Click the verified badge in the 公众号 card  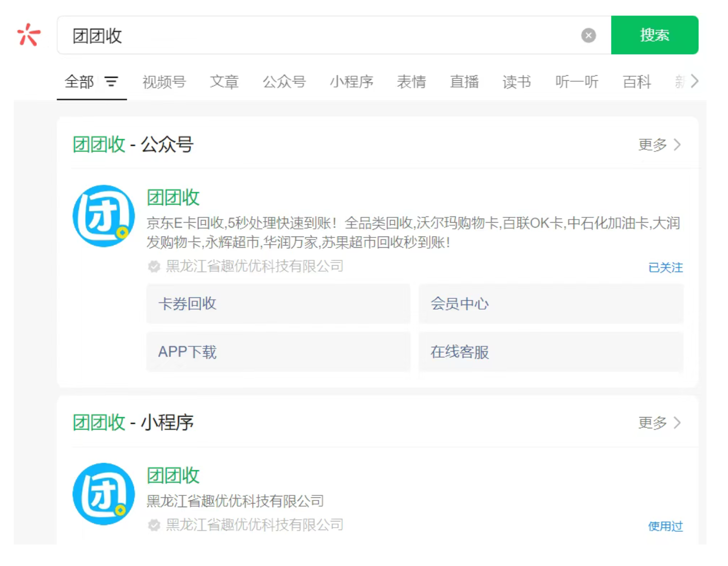[x=154, y=266]
